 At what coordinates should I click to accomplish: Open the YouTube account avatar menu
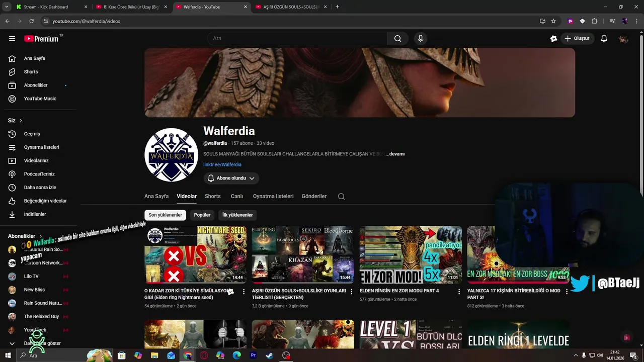[623, 39]
